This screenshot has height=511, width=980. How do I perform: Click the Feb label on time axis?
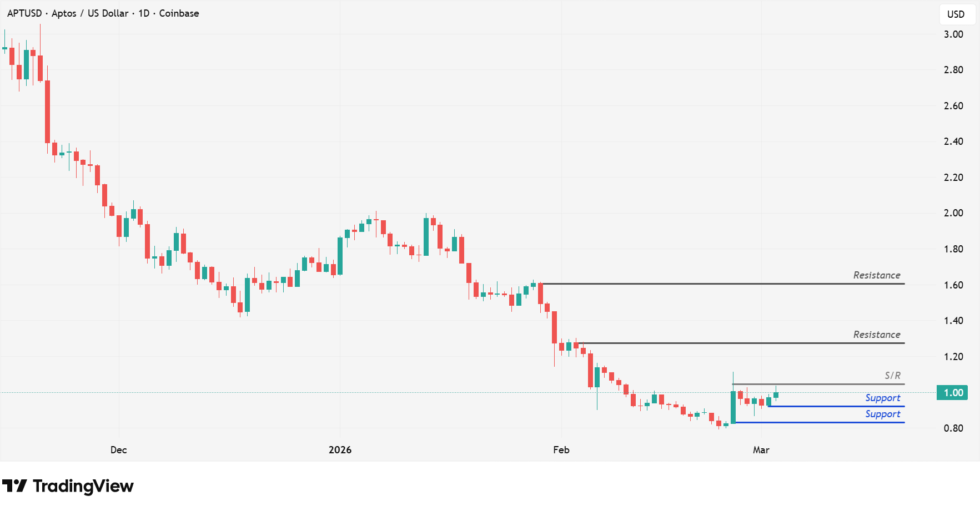click(561, 450)
